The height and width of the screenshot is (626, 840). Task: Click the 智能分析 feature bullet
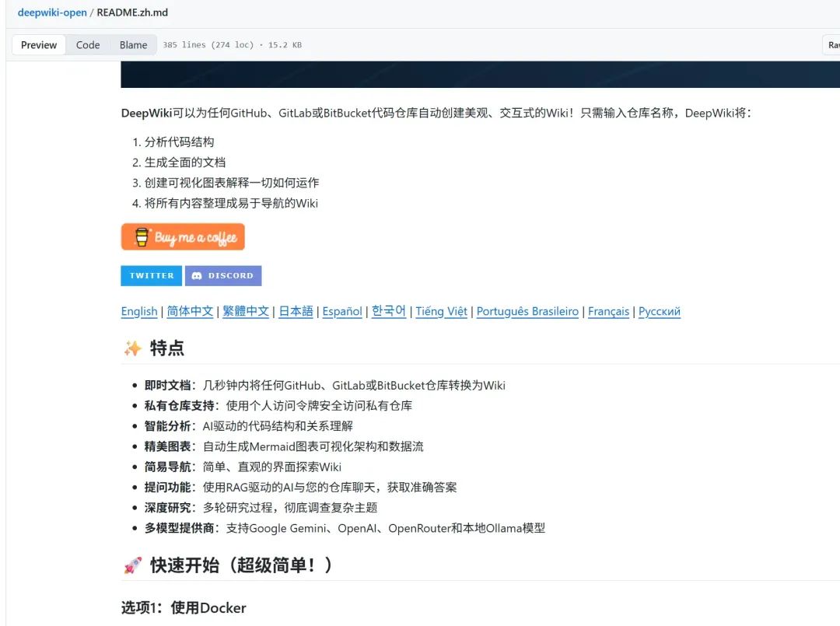pos(249,426)
